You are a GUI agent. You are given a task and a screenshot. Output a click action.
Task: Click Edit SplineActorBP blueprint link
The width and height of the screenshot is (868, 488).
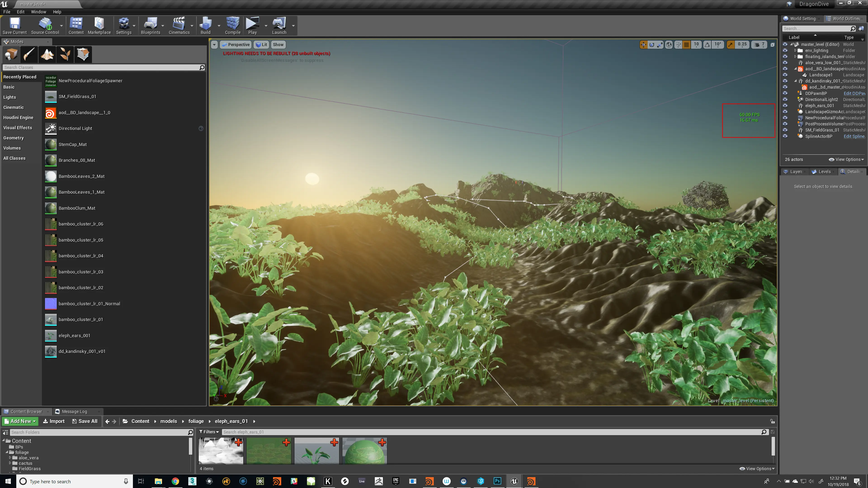[x=854, y=136]
